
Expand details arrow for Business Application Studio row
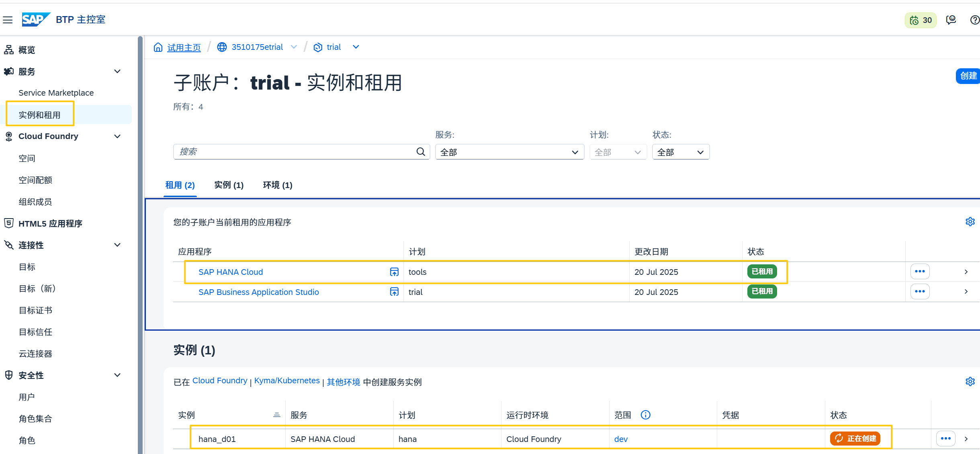[x=966, y=292]
